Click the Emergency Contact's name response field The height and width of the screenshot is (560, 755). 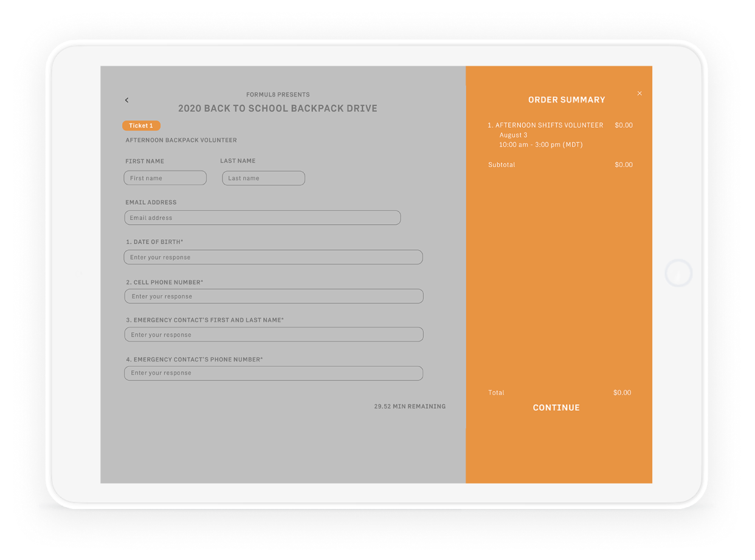(x=274, y=335)
